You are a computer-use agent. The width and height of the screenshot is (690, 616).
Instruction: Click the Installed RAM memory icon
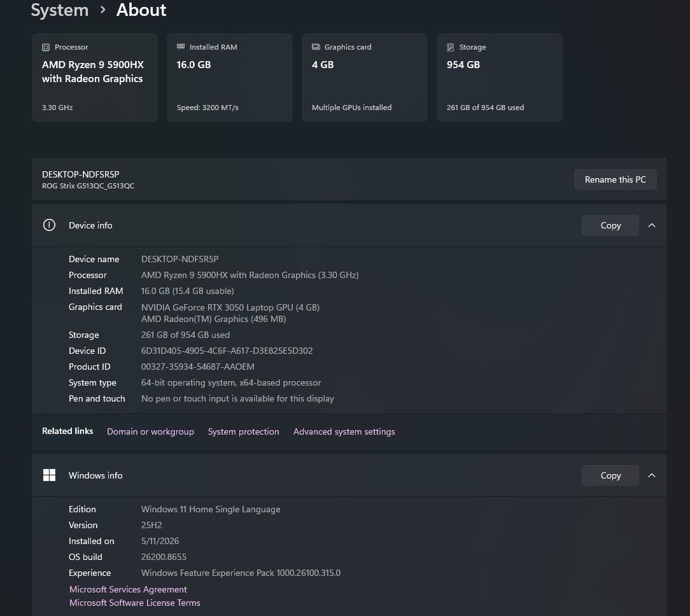(180, 46)
